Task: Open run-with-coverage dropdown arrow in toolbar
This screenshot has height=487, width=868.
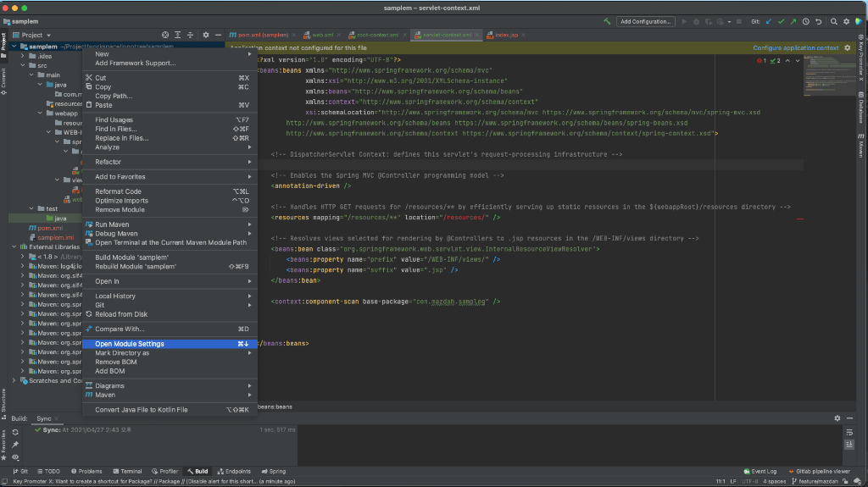Action: [729, 22]
